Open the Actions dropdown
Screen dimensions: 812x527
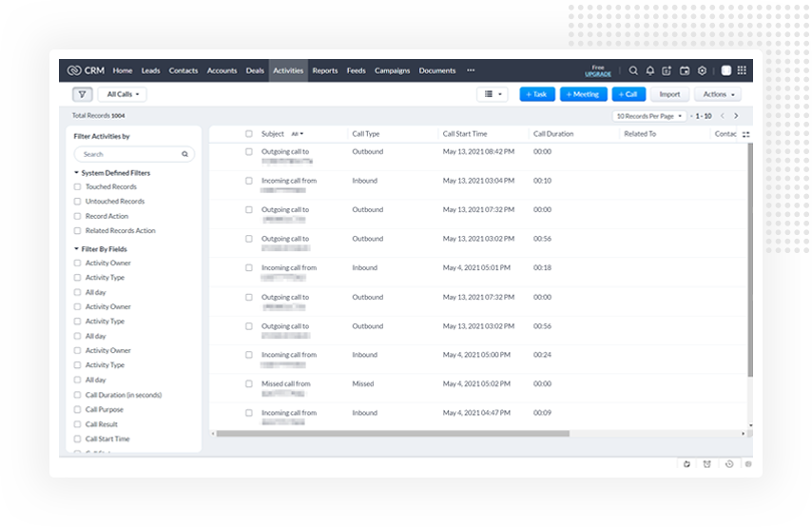(x=718, y=94)
